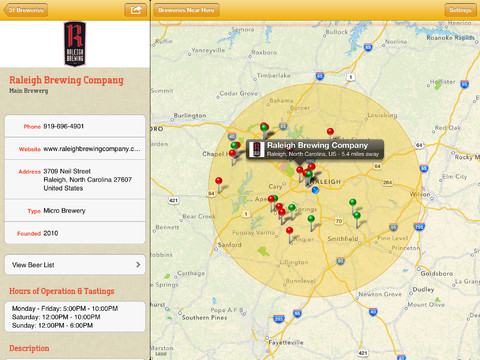Select the Founded 2010 row
This screenshot has width=480, height=360.
(75, 233)
